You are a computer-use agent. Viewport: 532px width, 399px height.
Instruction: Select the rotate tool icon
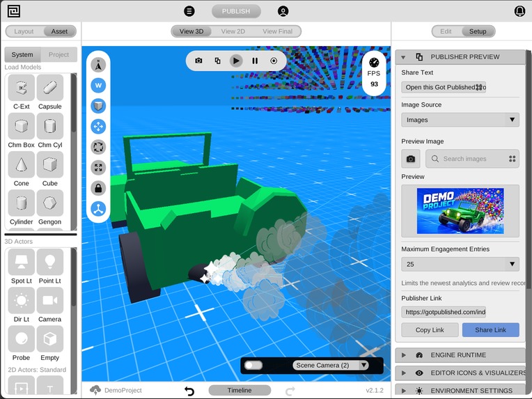pyautogui.click(x=98, y=147)
